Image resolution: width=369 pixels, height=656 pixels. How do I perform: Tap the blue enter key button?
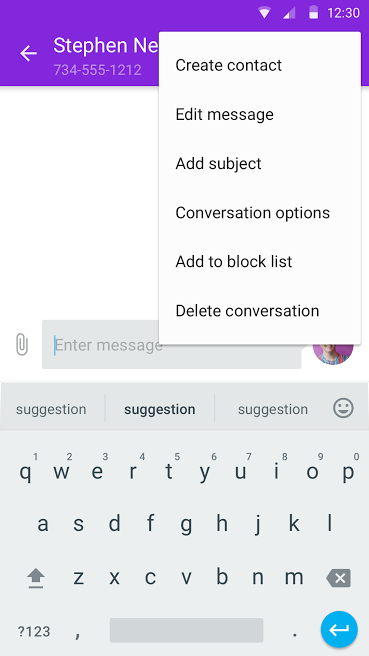[x=339, y=630]
